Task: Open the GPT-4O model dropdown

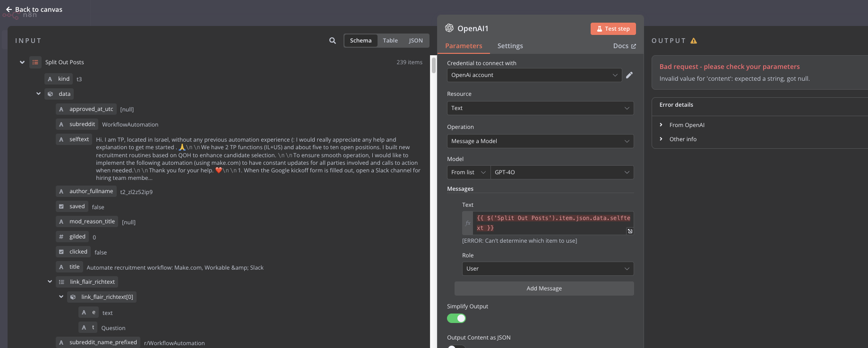Action: [562, 172]
